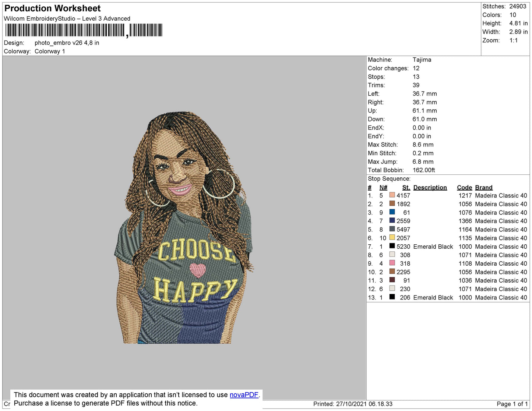The height and width of the screenshot is (411, 532).
Task: Click 'Wilcom EmbroideryStudio – Level 3 Advanced' text
Action: coord(67,18)
